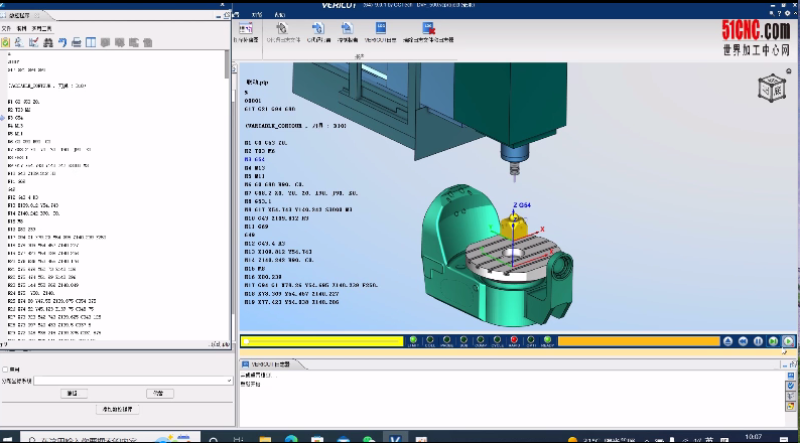Click the VERICUT icon in the Windows taskbar

coord(396,437)
